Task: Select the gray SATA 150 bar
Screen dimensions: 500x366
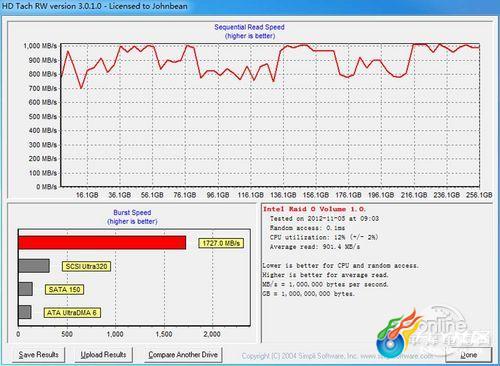Action: click(x=26, y=289)
